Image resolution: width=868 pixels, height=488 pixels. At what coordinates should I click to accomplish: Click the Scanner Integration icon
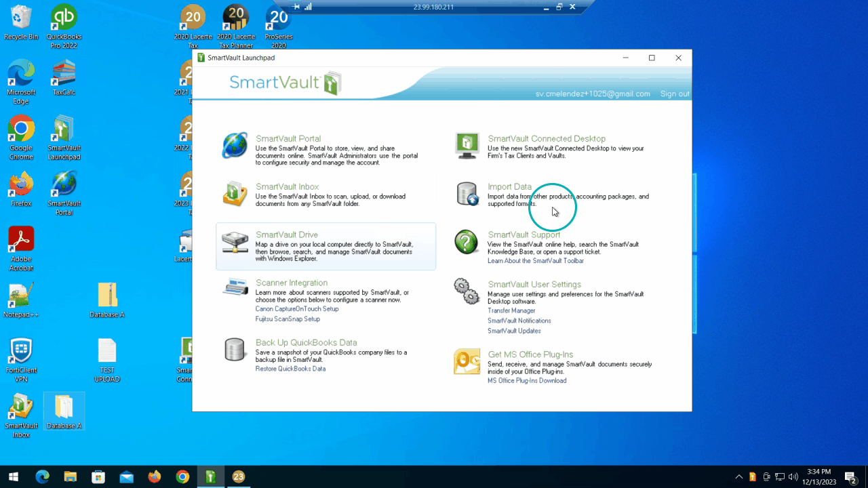[x=235, y=287]
